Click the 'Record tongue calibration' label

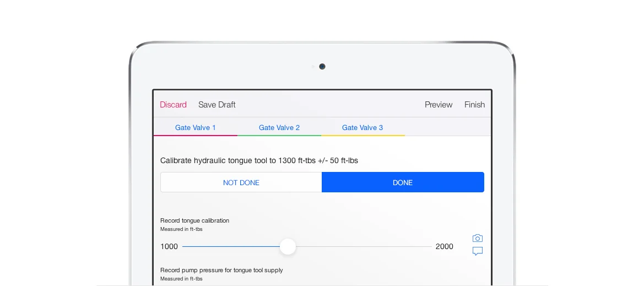pyautogui.click(x=194, y=220)
